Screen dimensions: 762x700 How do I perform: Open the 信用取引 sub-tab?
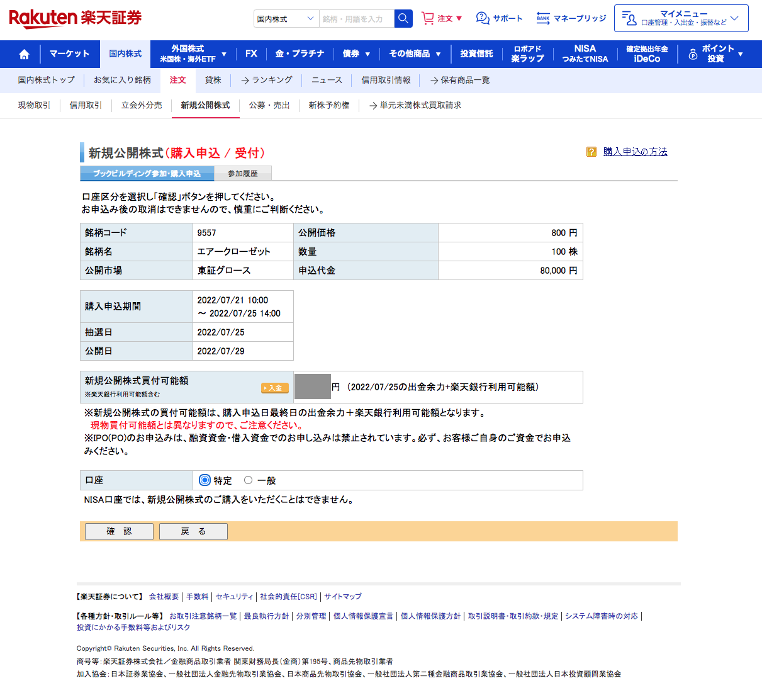(x=86, y=105)
